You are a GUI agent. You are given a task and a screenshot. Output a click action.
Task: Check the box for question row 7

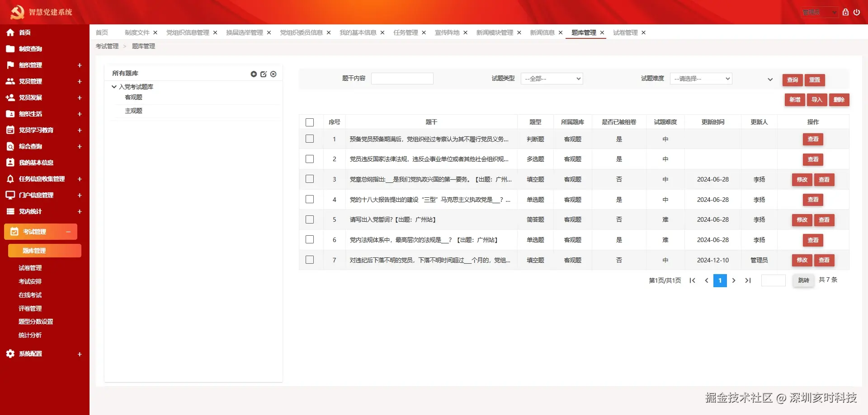(310, 260)
